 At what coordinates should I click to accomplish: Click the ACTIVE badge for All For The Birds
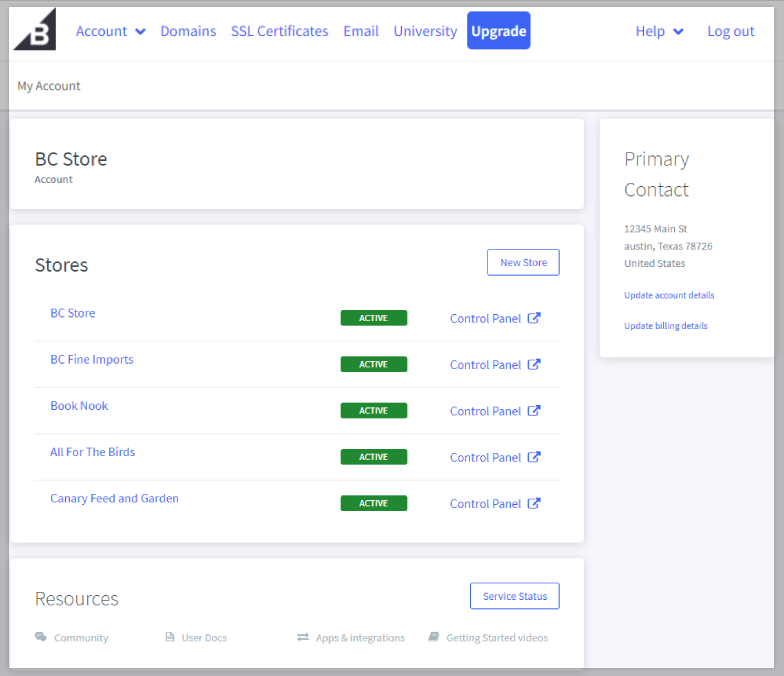pos(374,456)
